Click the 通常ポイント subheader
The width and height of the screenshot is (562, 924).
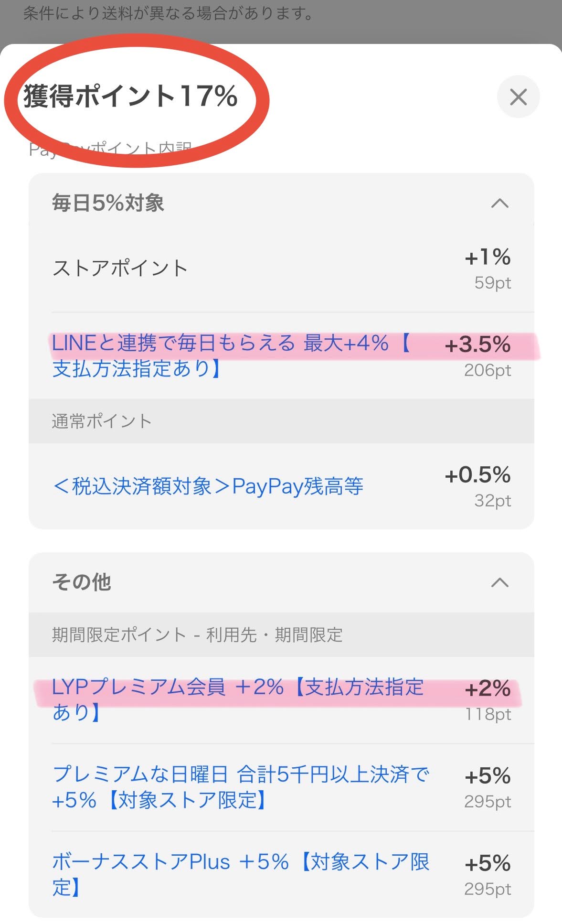click(102, 421)
